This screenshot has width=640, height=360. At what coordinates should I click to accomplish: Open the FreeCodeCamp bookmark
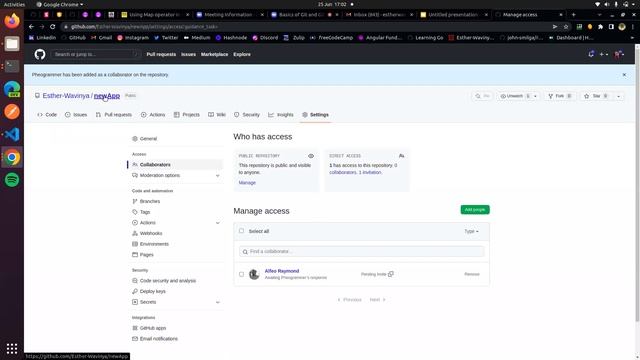(331, 38)
